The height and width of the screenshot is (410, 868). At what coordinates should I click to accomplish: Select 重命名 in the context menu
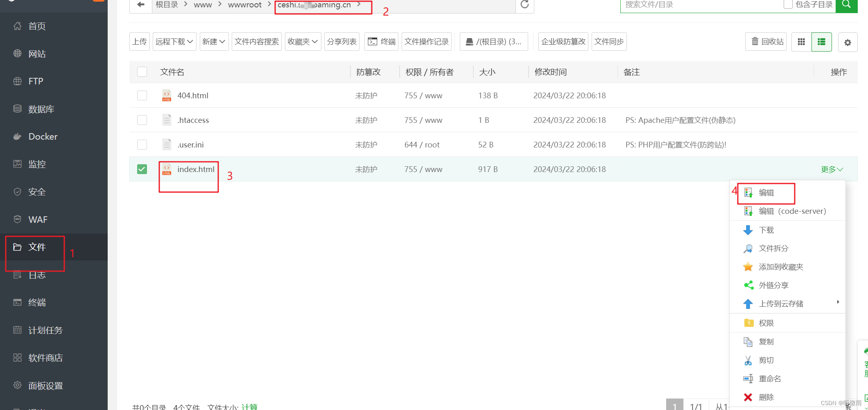coord(787,378)
